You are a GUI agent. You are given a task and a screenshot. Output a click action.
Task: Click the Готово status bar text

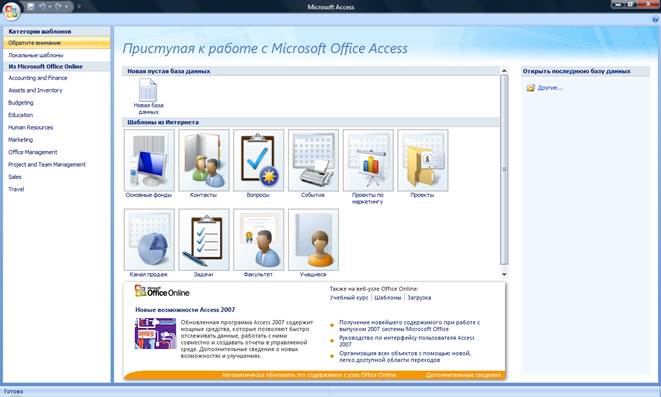pos(13,392)
